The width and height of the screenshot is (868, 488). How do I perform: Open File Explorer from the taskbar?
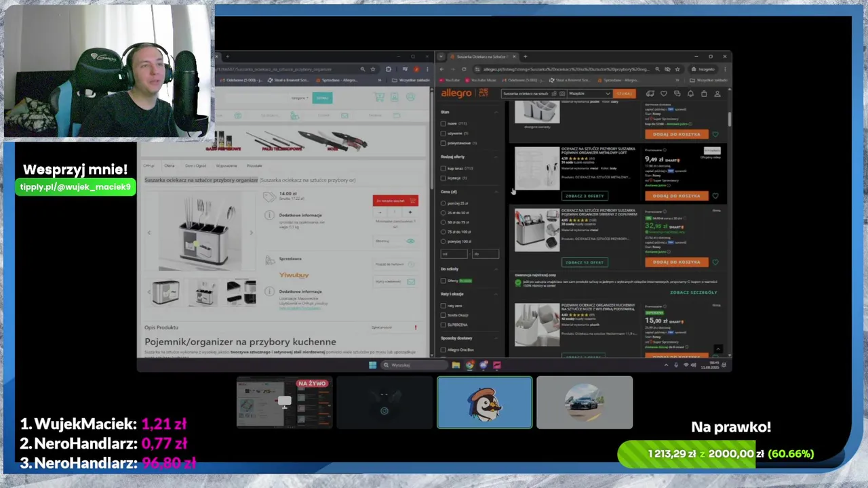(x=456, y=365)
